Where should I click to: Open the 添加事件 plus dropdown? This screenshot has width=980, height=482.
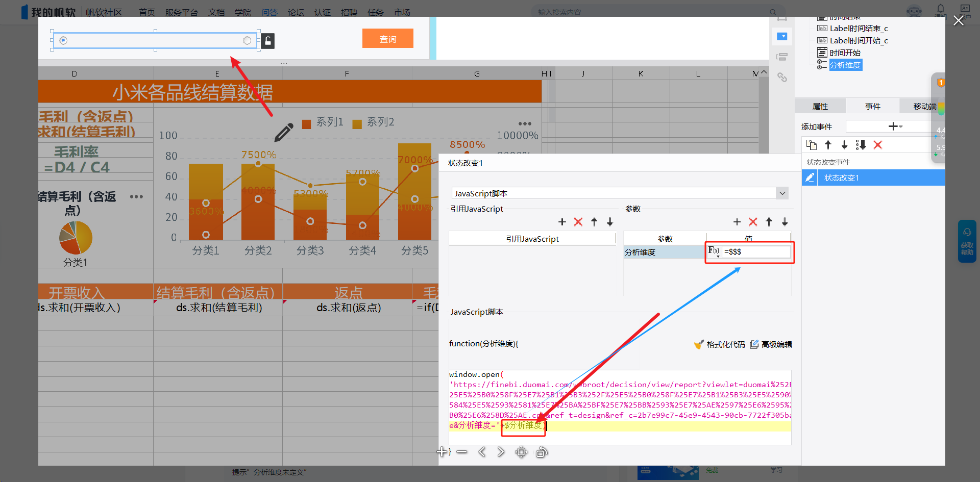click(895, 126)
